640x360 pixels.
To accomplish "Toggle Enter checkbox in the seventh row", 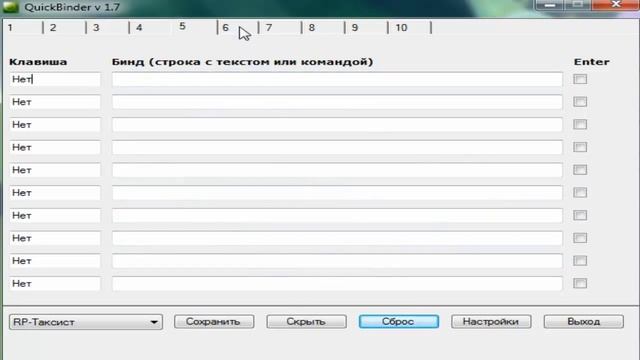I will click(x=580, y=215).
